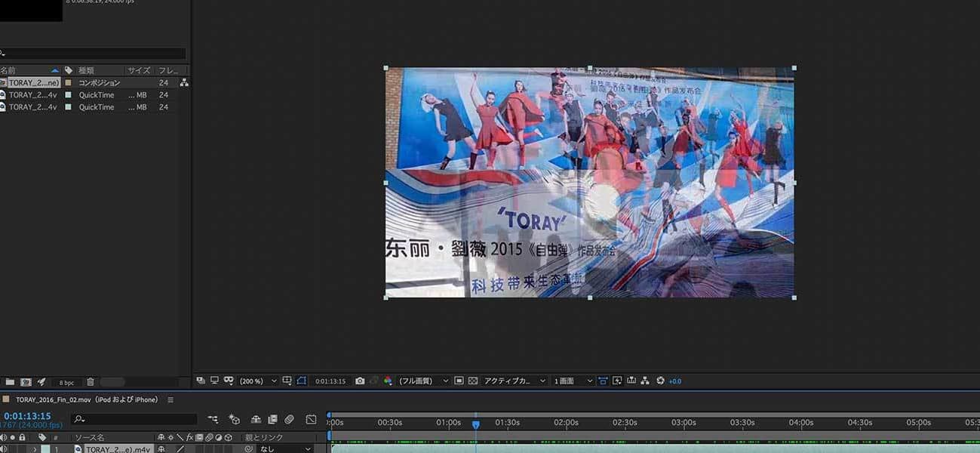Toggle the region of interest button
The width and height of the screenshot is (980, 453).
pos(459,381)
